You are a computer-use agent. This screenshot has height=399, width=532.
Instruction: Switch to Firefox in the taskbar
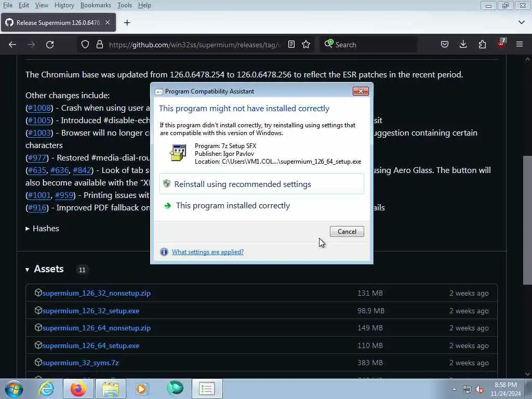click(78, 389)
